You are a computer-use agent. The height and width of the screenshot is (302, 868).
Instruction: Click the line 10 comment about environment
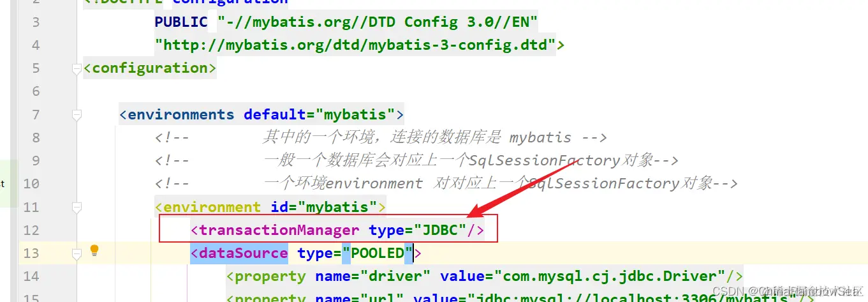[446, 184]
